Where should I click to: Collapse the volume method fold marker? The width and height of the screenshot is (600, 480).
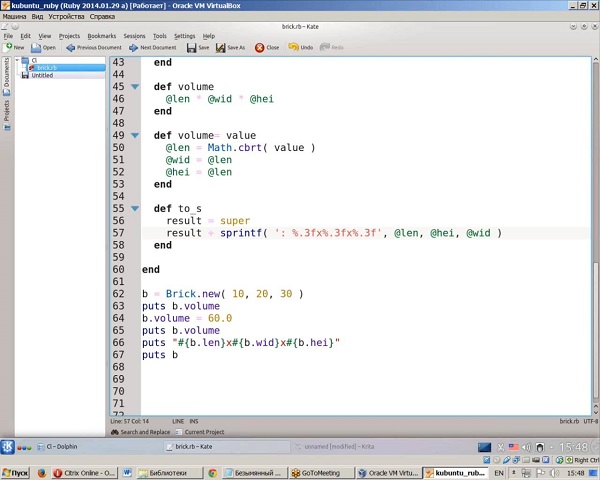[x=134, y=87]
